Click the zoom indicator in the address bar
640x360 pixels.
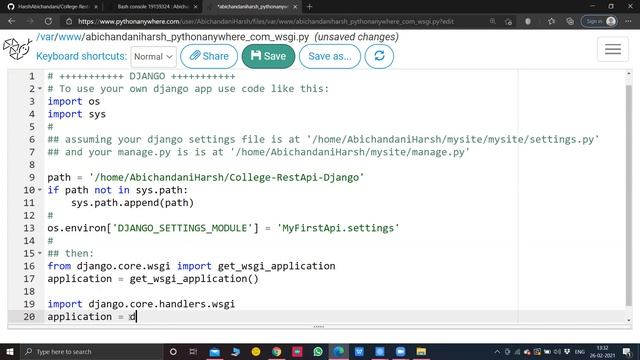(x=493, y=21)
